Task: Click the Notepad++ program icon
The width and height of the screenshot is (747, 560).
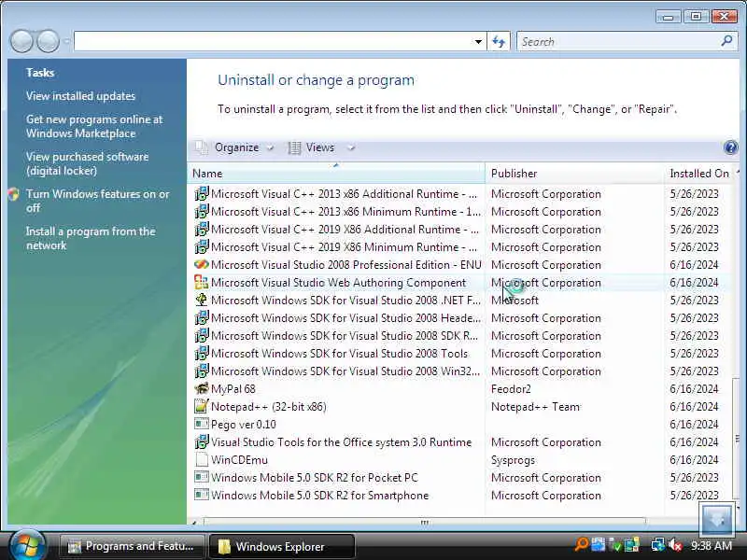Action: (202, 406)
